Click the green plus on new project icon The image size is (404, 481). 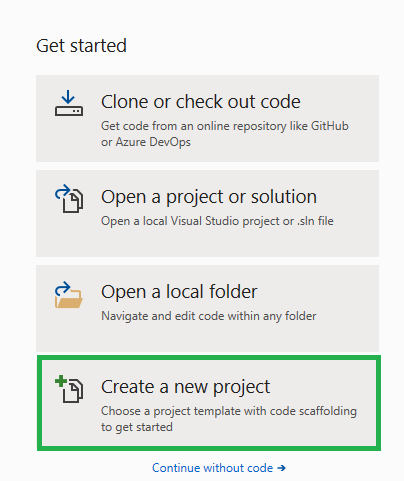[61, 381]
